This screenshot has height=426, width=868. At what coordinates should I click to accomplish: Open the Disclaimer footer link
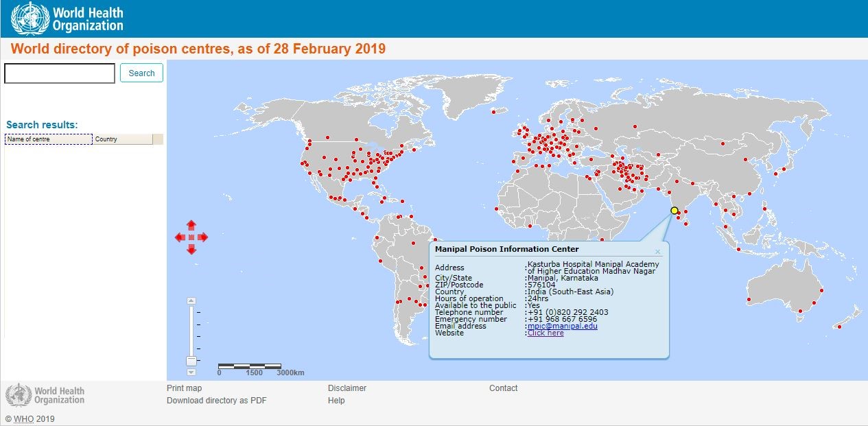(347, 388)
